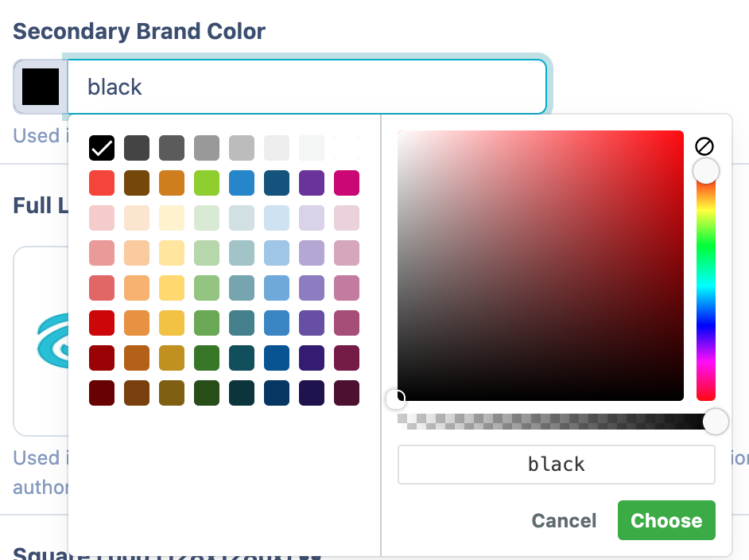749x560 pixels.
Task: Select the magenta pink palette swatch
Action: click(347, 183)
